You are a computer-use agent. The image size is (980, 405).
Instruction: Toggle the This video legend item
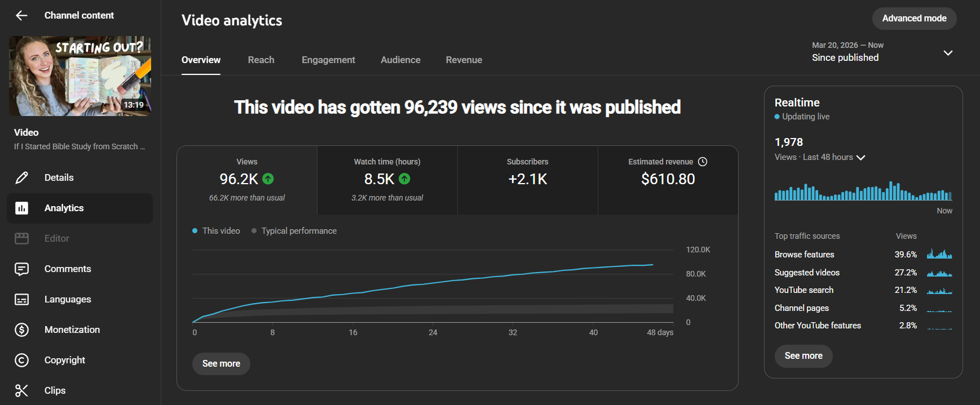(216, 231)
